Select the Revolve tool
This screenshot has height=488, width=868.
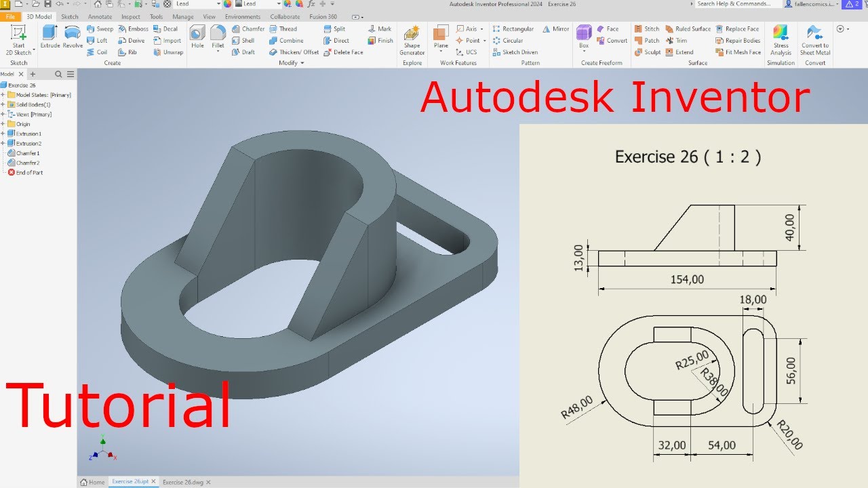tap(73, 37)
